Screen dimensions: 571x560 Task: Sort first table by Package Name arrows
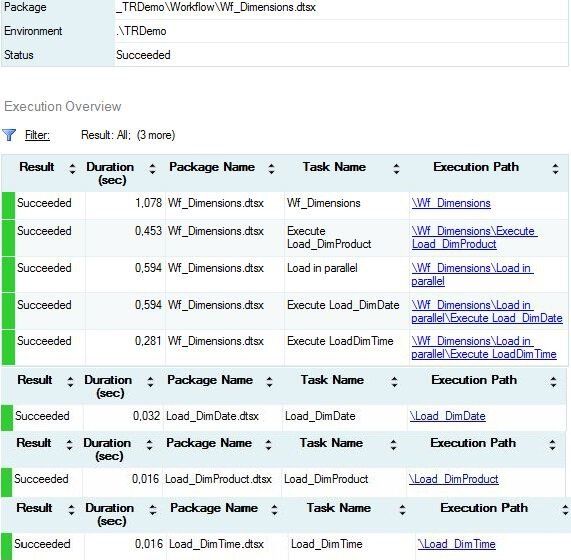click(271, 169)
